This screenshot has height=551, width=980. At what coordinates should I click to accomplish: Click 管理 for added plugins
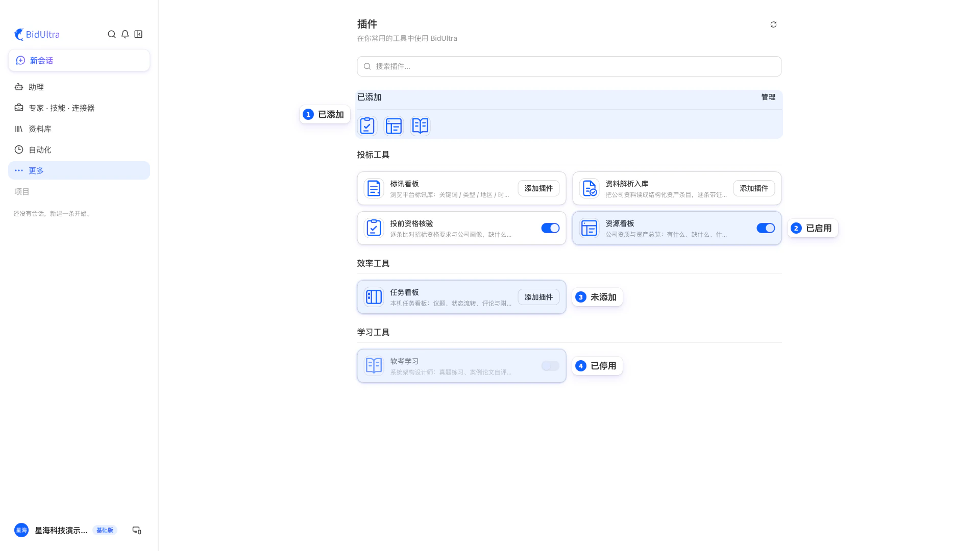[768, 97]
